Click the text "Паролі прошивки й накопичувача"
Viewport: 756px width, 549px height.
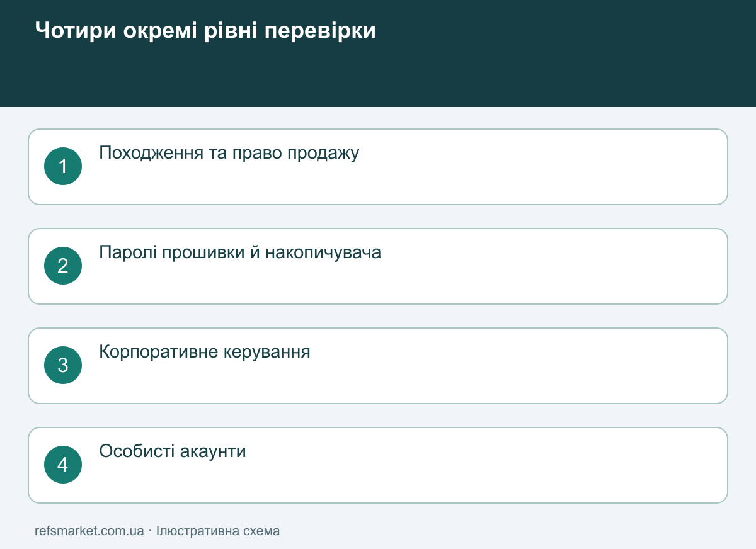click(x=240, y=252)
